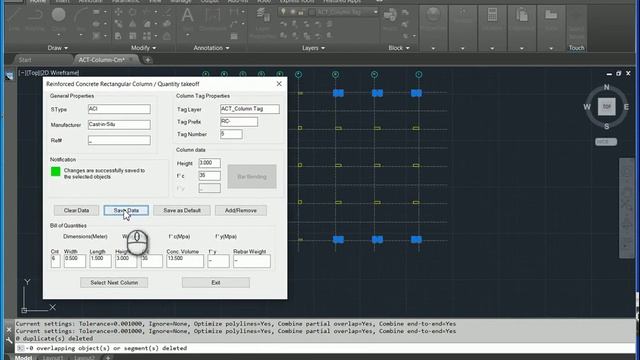The height and width of the screenshot is (360, 640).
Task: Click the Clear Data button
Action: pyautogui.click(x=76, y=210)
